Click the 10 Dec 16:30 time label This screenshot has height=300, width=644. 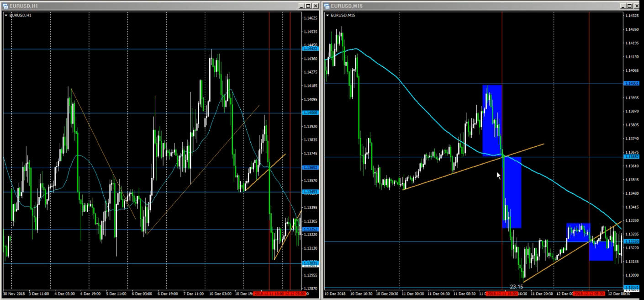click(x=361, y=294)
